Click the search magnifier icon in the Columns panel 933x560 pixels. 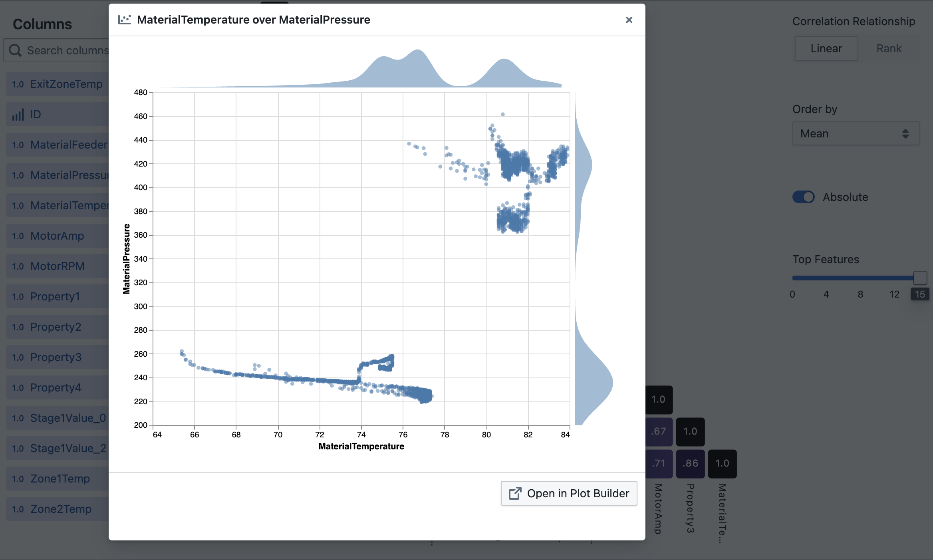coord(15,50)
